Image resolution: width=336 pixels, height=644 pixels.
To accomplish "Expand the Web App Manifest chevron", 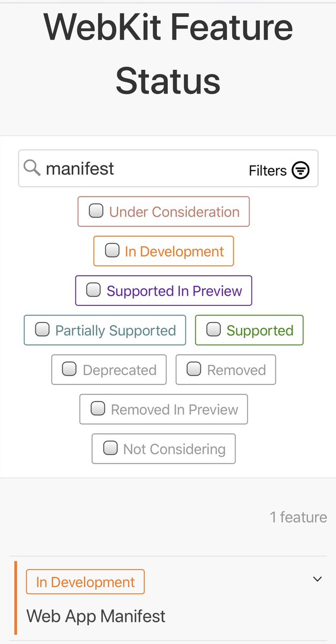I will [x=317, y=579].
